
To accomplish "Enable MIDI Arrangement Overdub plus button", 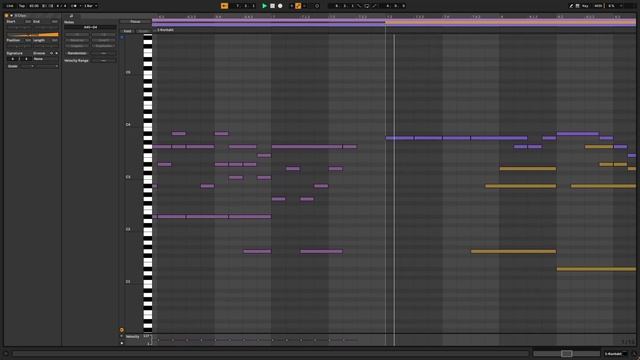I will [x=291, y=6].
